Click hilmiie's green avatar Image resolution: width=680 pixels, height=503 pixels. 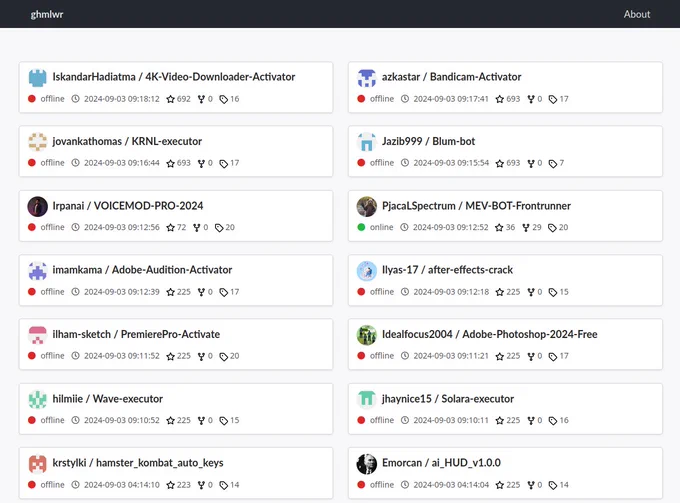tap(38, 399)
